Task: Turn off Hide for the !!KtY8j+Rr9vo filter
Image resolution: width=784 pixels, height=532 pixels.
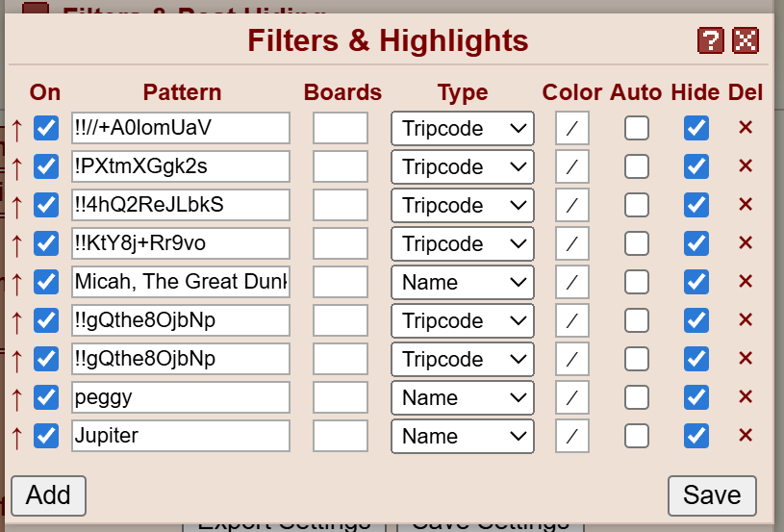Action: pos(696,243)
